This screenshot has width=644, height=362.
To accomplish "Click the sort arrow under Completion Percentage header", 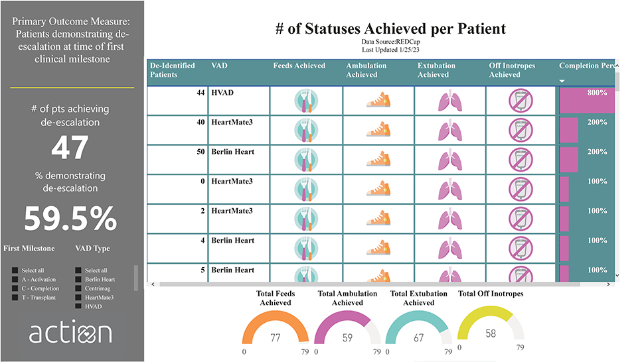I will click(x=563, y=81).
